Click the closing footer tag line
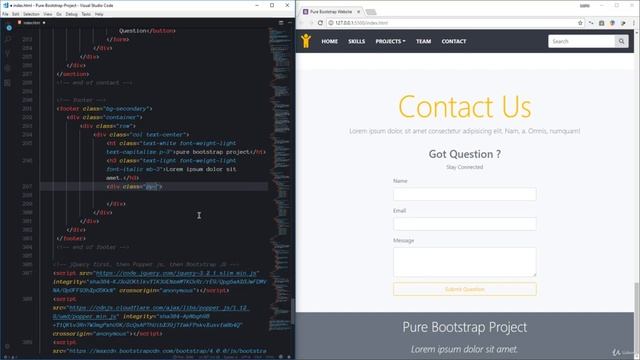This screenshot has height=360, width=640. tap(71, 238)
